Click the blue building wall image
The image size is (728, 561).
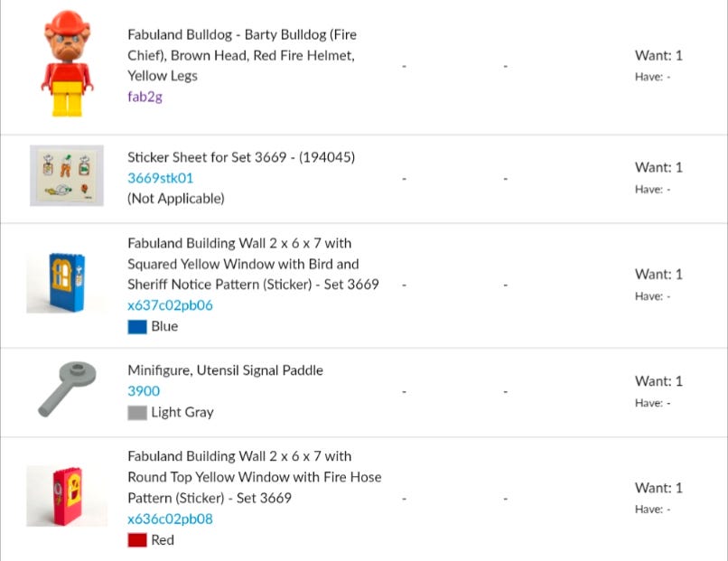pyautogui.click(x=66, y=283)
